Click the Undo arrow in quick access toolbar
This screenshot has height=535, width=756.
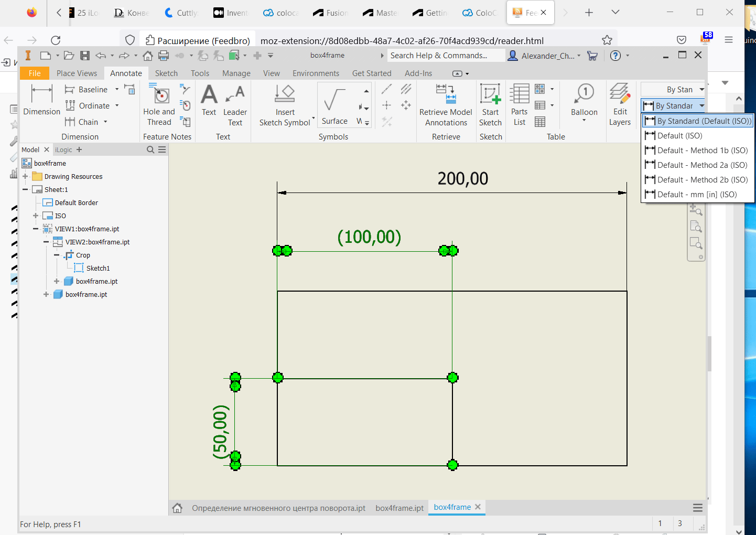click(101, 56)
